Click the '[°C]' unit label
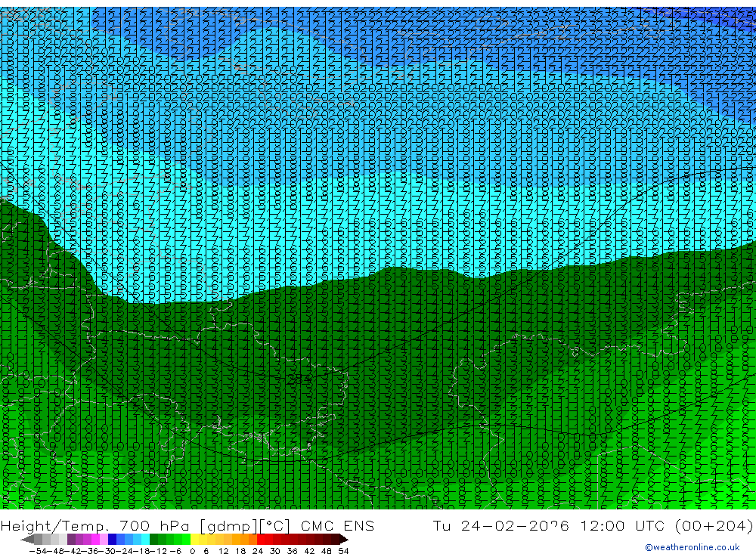The image size is (756, 554). coord(274,526)
